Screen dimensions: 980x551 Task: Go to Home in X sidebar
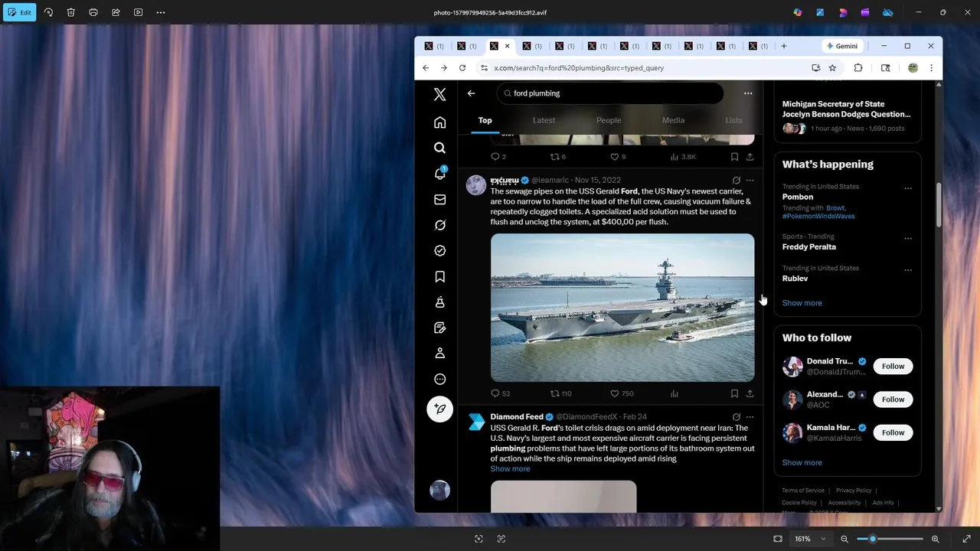point(439,122)
